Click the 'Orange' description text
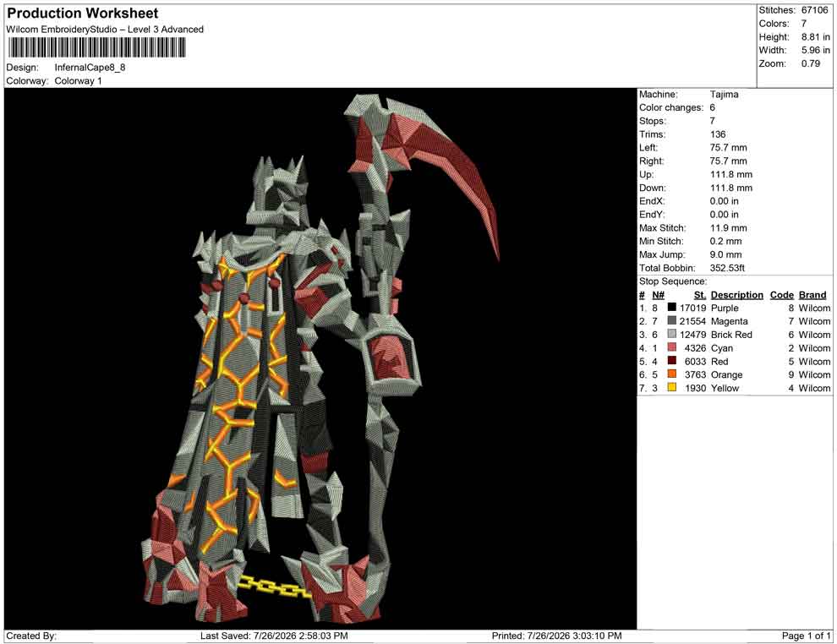 coord(726,374)
